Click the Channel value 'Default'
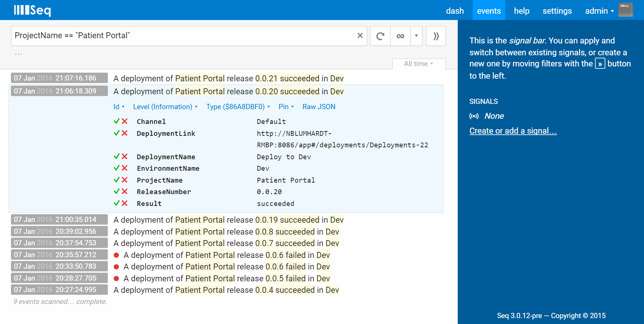 pos(271,121)
